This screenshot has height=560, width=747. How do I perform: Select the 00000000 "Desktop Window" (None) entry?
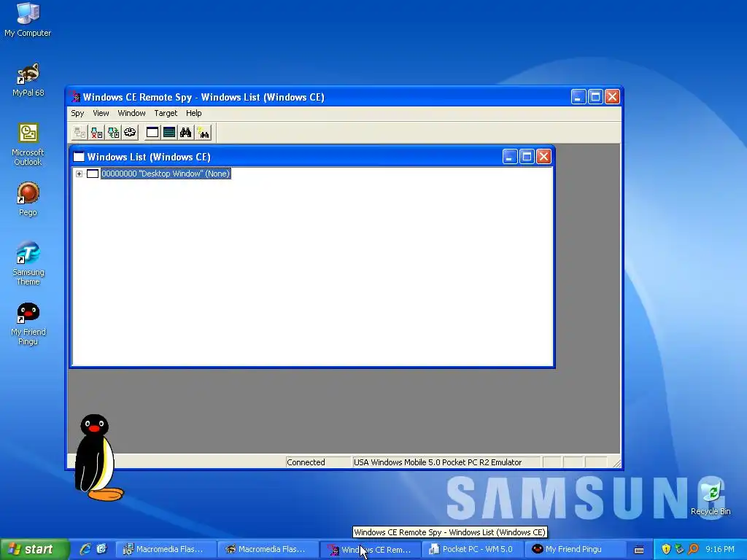tap(166, 174)
